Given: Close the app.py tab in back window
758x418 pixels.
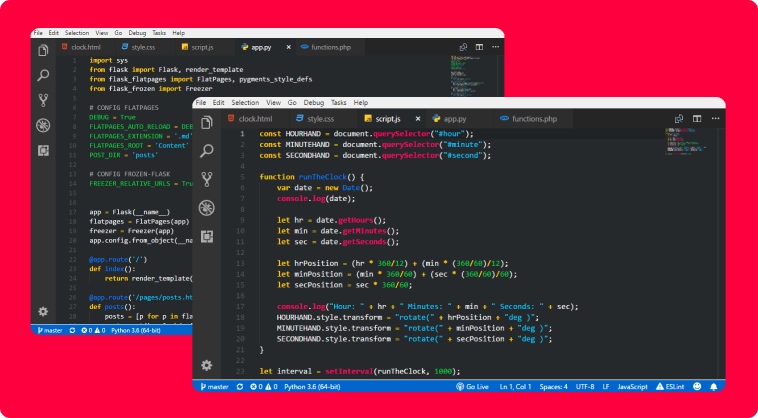Looking at the screenshot, I should (289, 47).
